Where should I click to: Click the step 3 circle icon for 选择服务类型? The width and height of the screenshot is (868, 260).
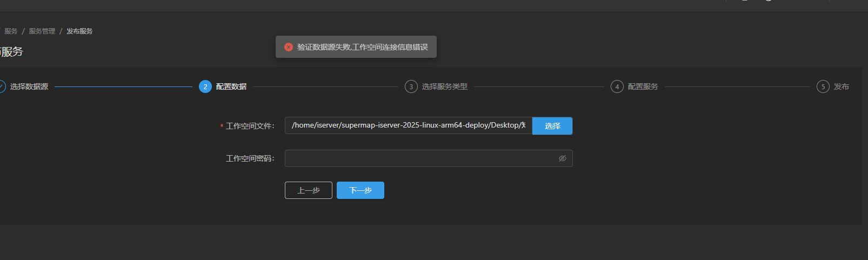tap(411, 86)
